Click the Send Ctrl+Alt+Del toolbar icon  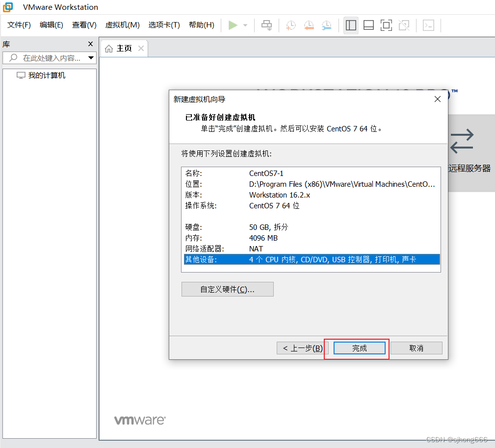click(266, 25)
